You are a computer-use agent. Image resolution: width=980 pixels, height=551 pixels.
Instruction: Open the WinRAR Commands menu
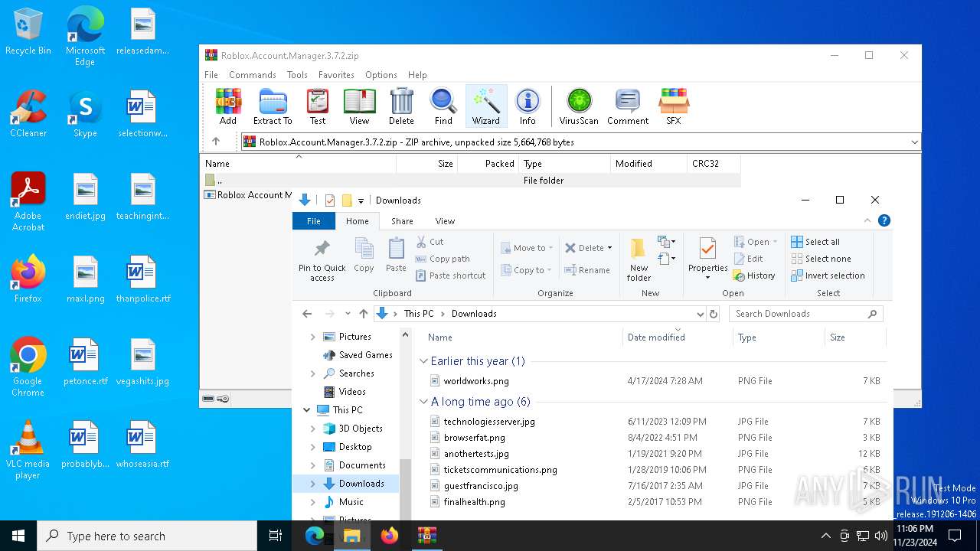click(x=253, y=75)
